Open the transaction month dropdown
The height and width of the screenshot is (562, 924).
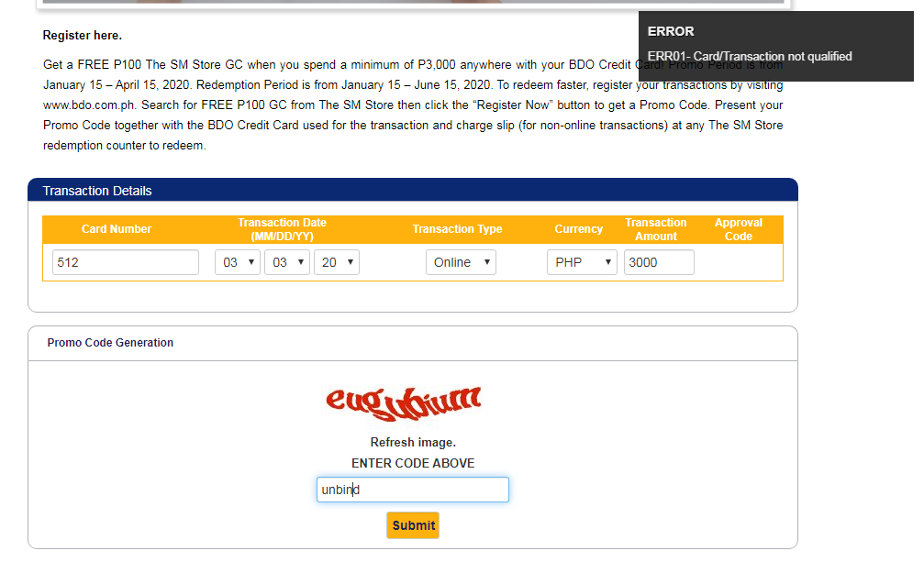tap(238, 262)
